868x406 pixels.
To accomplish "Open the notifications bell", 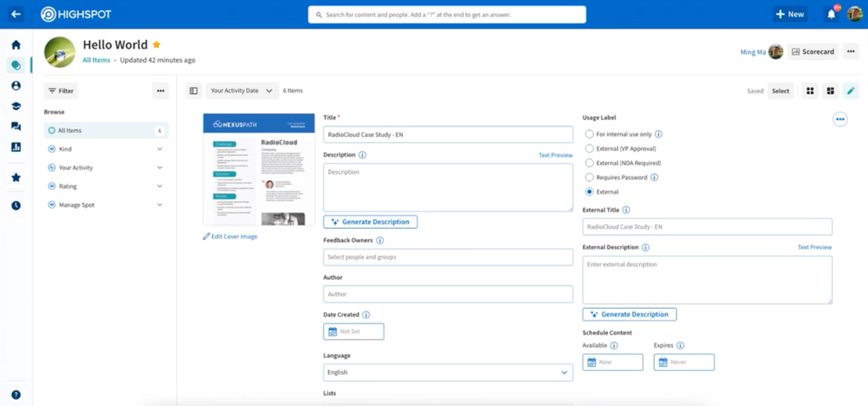I will coord(831,14).
